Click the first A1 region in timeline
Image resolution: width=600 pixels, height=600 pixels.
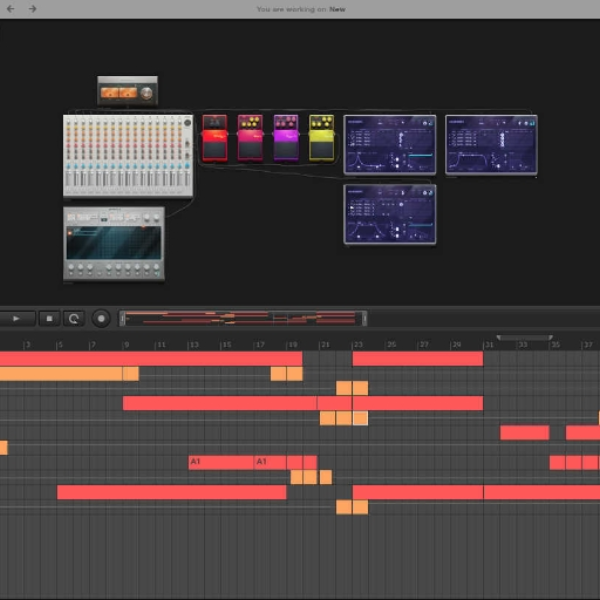(x=221, y=462)
